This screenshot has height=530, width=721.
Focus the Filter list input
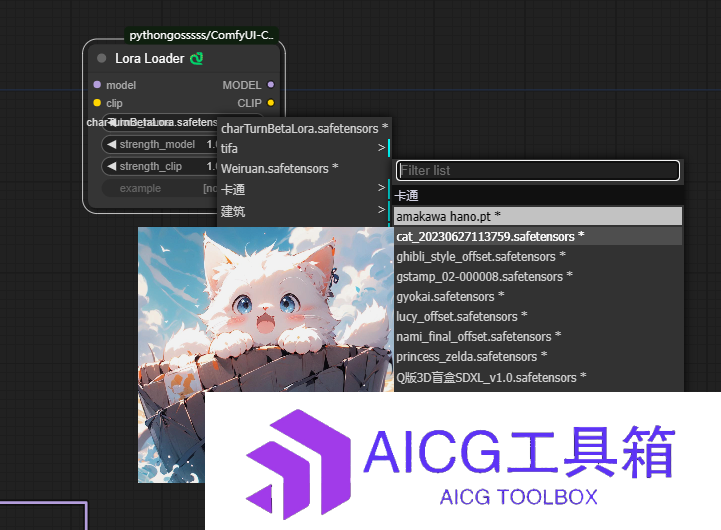[x=538, y=171]
